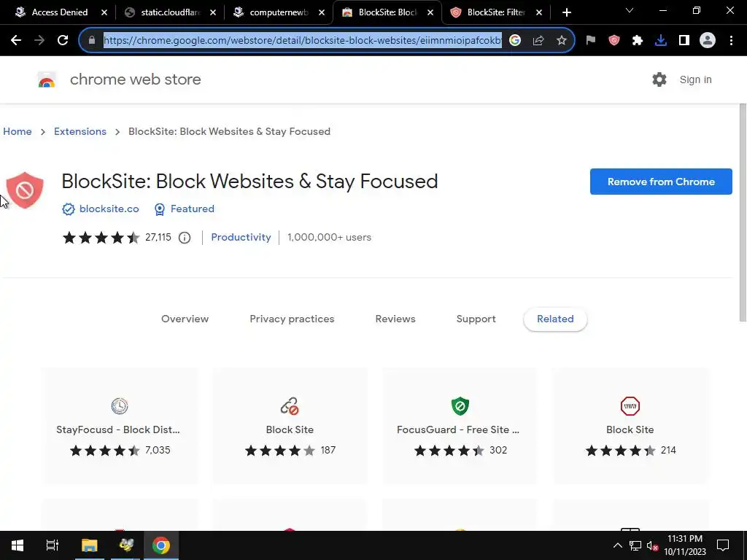Click the Featured badge icon
747x560 pixels.
[160, 209]
